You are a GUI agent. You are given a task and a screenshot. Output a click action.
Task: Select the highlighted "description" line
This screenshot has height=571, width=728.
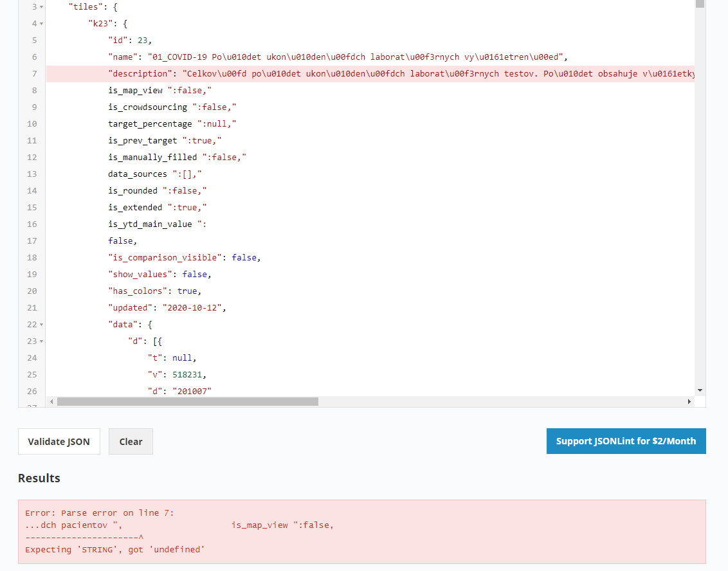click(x=257, y=73)
